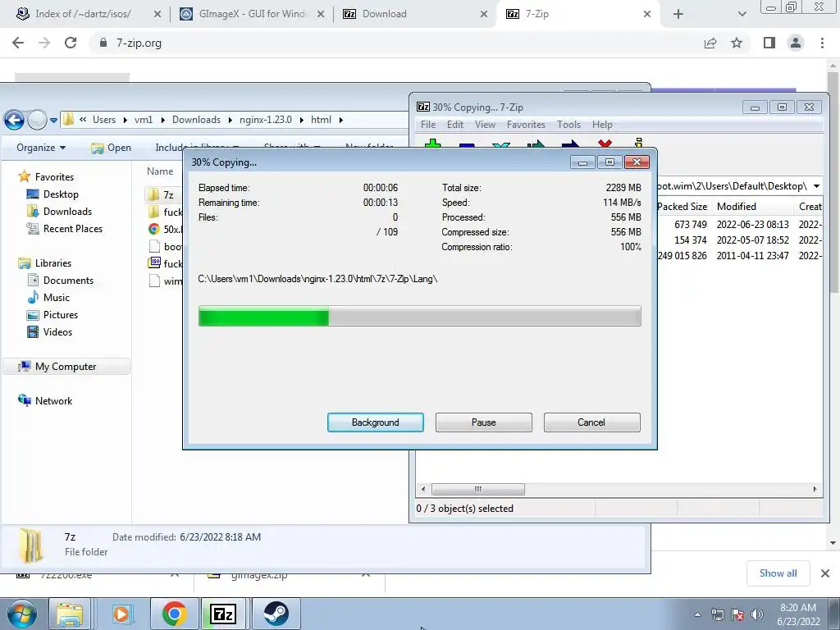Switch to the GImageX browser tab

pyautogui.click(x=253, y=14)
